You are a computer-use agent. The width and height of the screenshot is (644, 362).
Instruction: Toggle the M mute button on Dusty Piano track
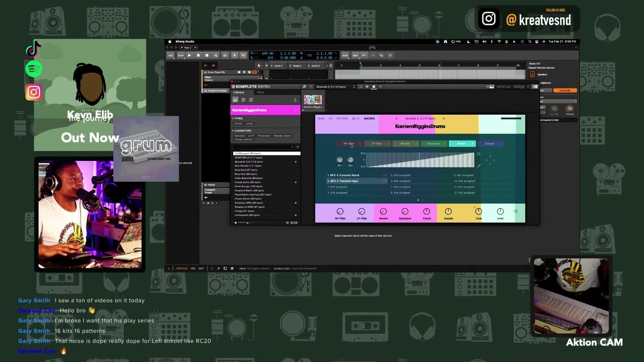(x=249, y=72)
